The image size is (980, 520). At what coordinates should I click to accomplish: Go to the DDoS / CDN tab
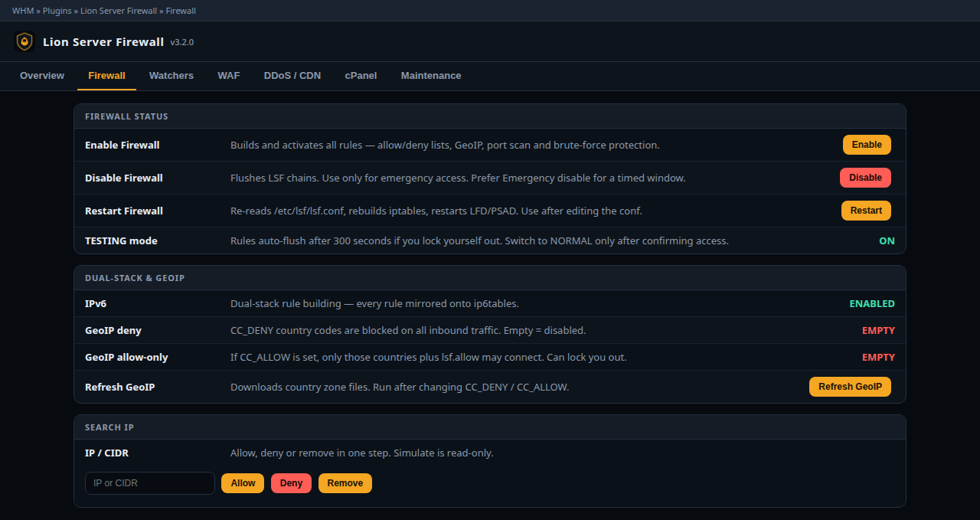click(x=292, y=76)
